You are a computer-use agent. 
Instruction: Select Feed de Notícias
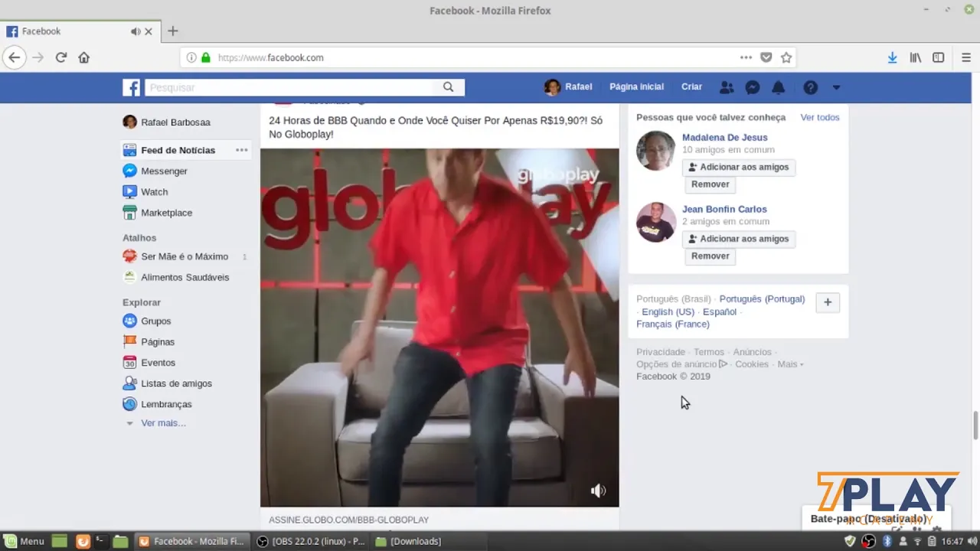(x=178, y=150)
